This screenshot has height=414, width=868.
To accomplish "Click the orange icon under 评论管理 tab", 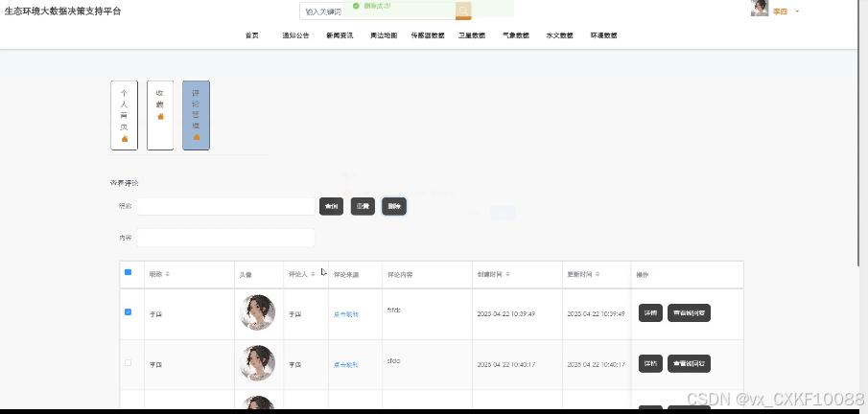I will (x=197, y=137).
